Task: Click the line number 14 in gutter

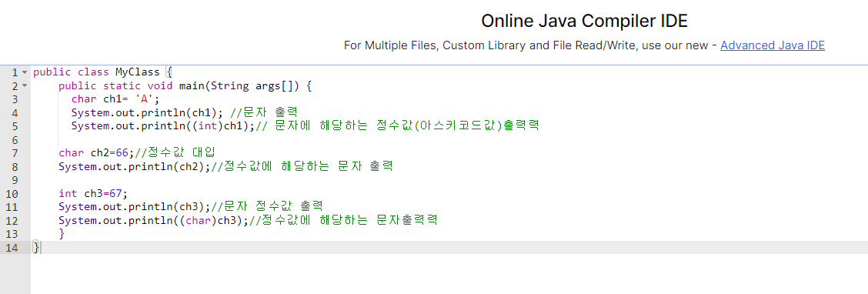Action: pos(12,248)
